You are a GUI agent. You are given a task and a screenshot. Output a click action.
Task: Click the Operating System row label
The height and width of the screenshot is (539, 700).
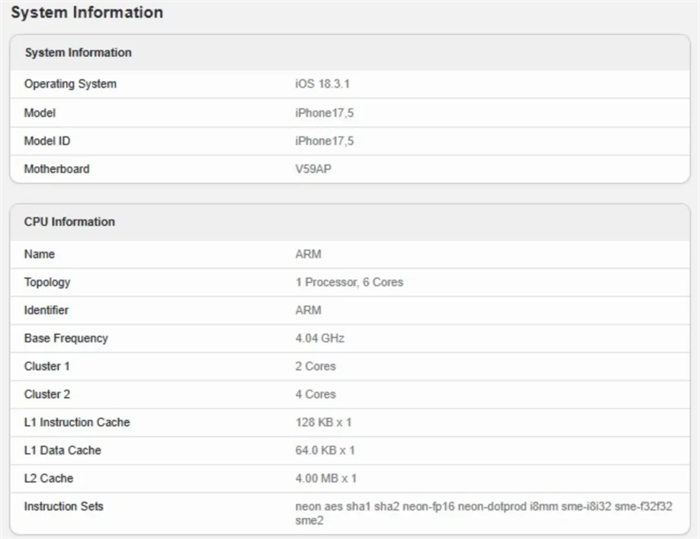coord(70,84)
